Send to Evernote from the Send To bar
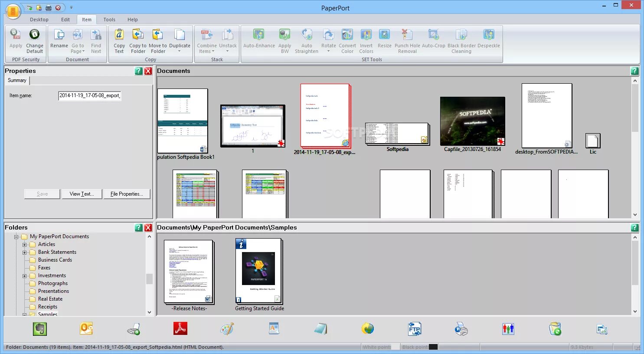This screenshot has height=354, width=644. (x=40, y=329)
